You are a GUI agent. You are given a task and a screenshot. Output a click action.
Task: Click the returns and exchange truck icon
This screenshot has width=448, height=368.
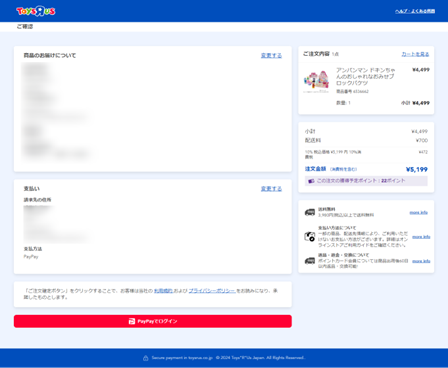pos(310,261)
